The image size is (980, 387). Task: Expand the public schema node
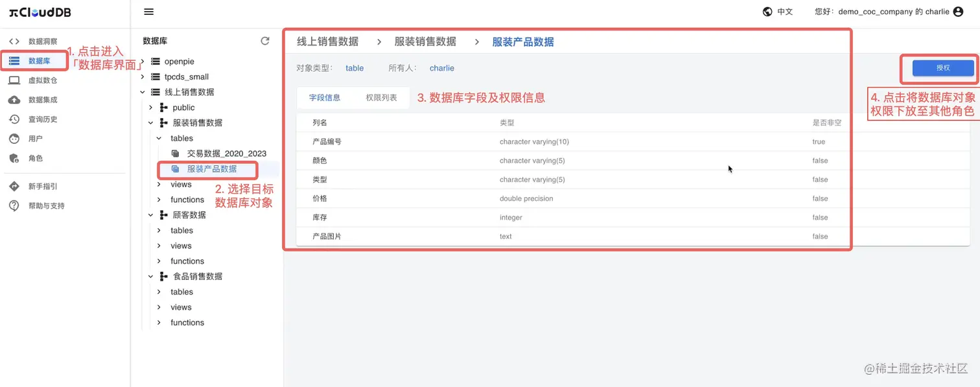pos(151,108)
